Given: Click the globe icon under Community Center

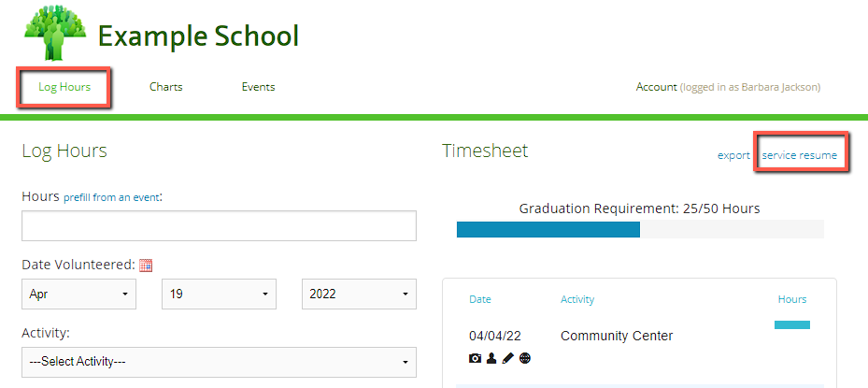Looking at the screenshot, I should pyautogui.click(x=525, y=359).
